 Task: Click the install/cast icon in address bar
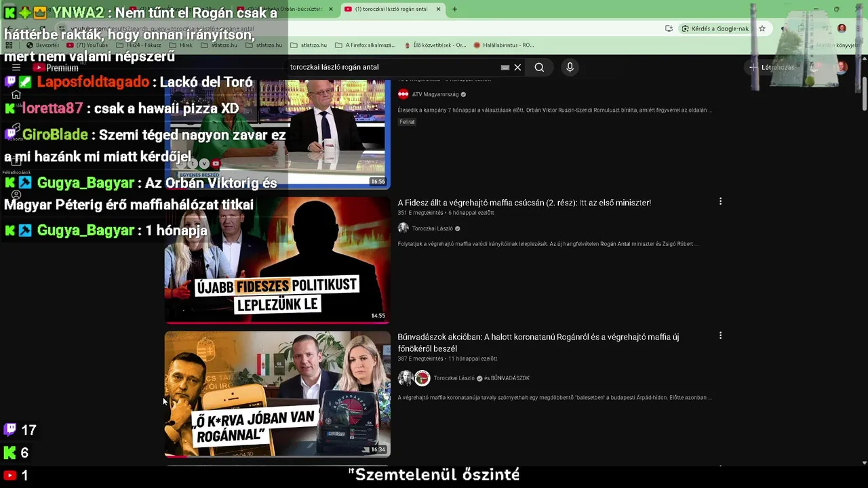(x=669, y=28)
